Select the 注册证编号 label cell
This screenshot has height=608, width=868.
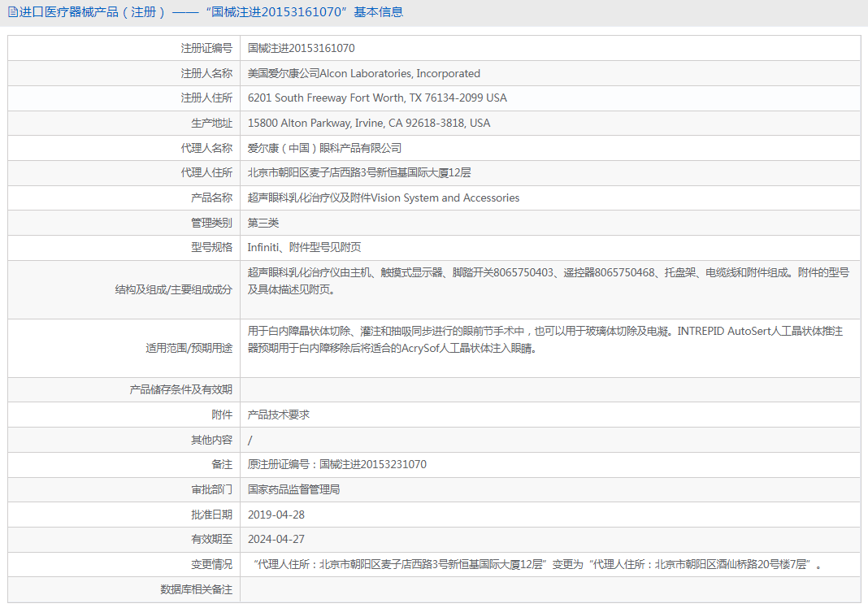206,48
